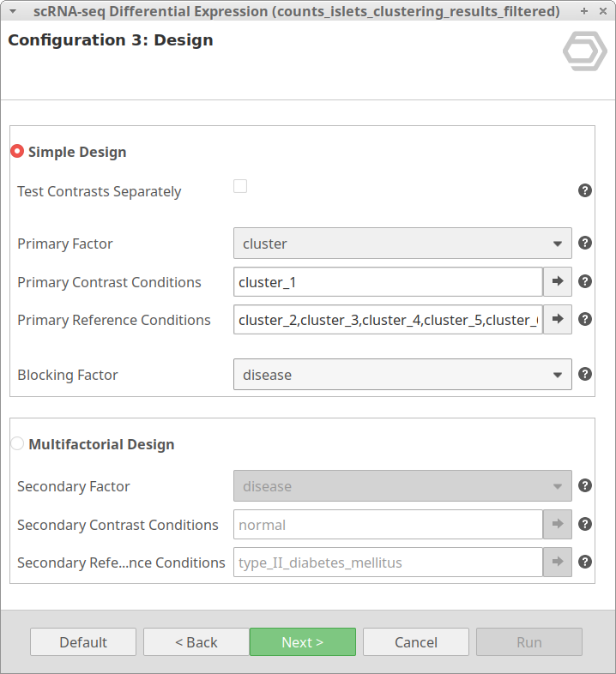Open help for Primary Factor
This screenshot has height=674, width=616.
[585, 243]
